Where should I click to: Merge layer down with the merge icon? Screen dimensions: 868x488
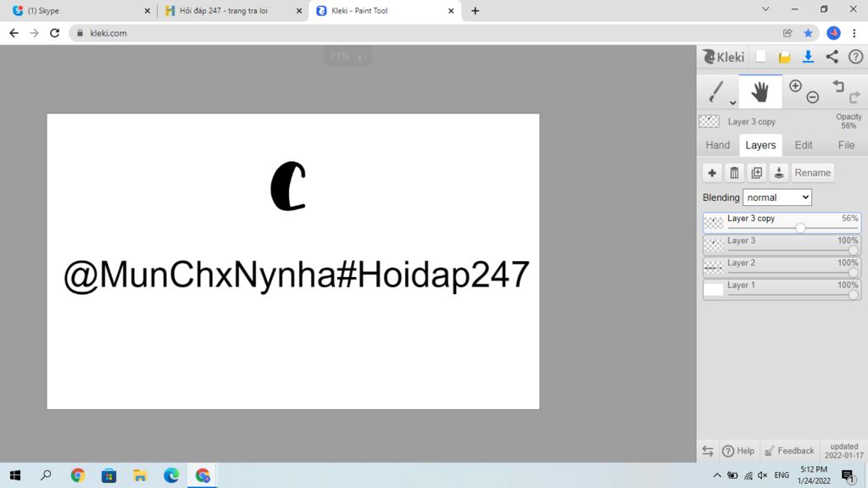(x=778, y=173)
